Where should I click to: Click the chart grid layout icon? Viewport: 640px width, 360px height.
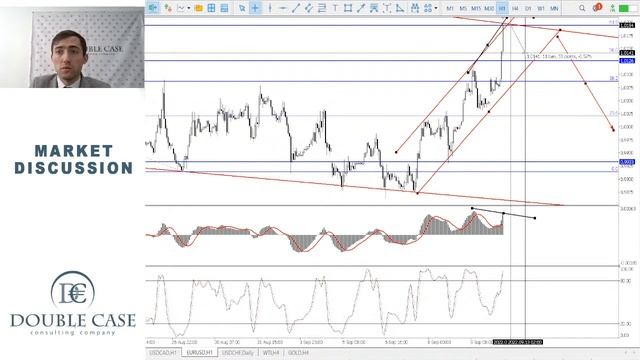point(211,8)
